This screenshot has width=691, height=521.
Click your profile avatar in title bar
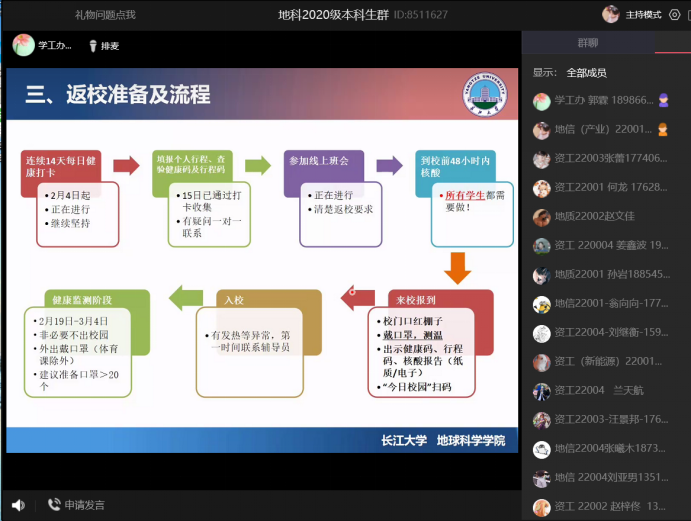pyautogui.click(x=610, y=14)
